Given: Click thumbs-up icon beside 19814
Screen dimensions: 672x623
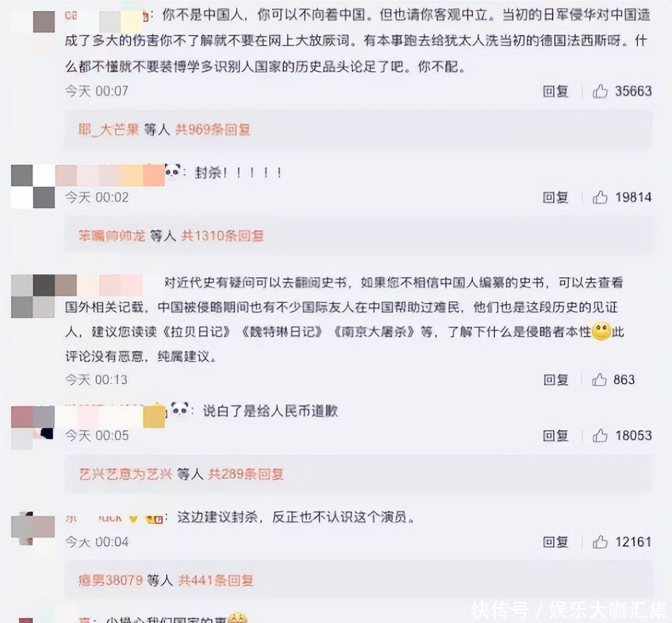Looking at the screenshot, I should (600, 198).
